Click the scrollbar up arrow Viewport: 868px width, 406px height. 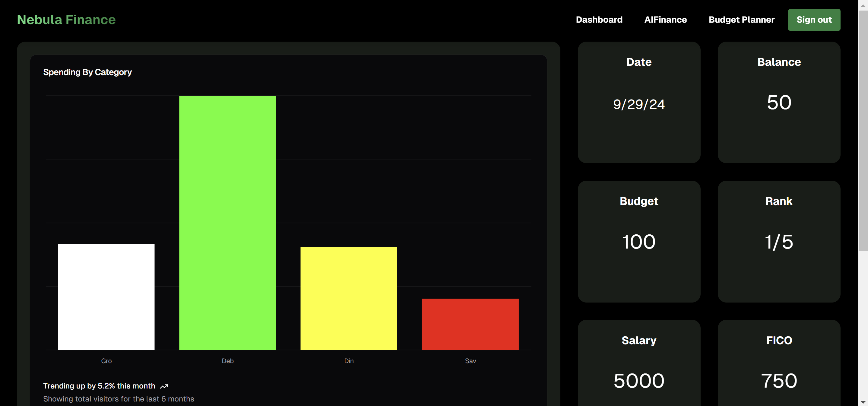(863, 5)
